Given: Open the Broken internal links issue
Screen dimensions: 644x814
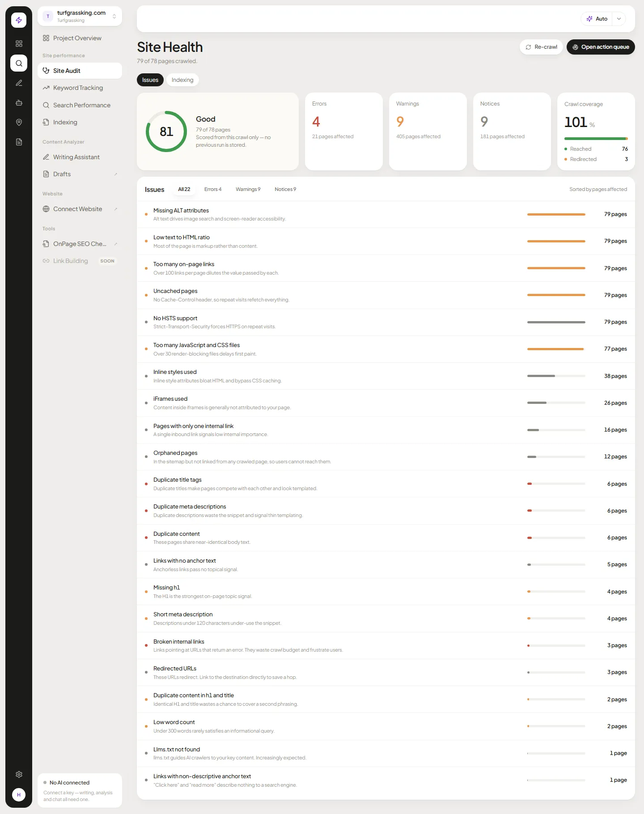Looking at the screenshot, I should coord(386,645).
